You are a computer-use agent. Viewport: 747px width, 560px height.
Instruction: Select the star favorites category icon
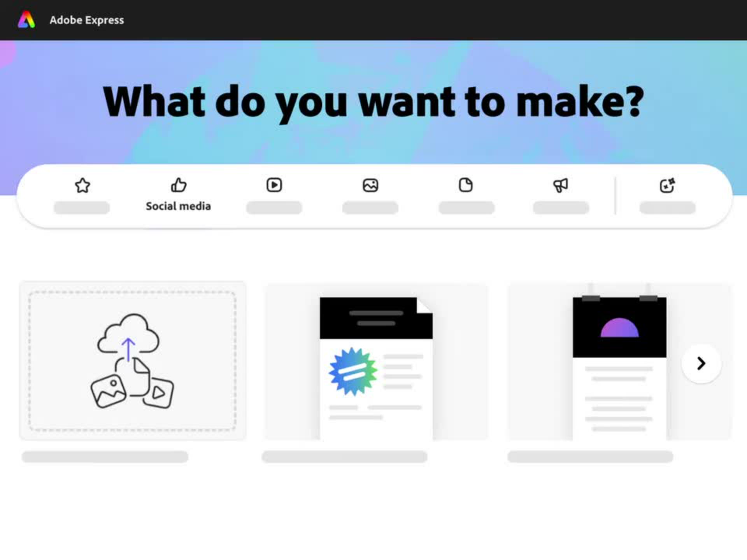[x=82, y=185]
